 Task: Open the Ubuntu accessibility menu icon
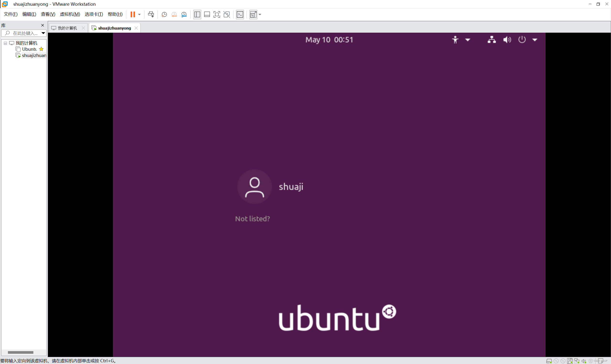[x=455, y=40]
